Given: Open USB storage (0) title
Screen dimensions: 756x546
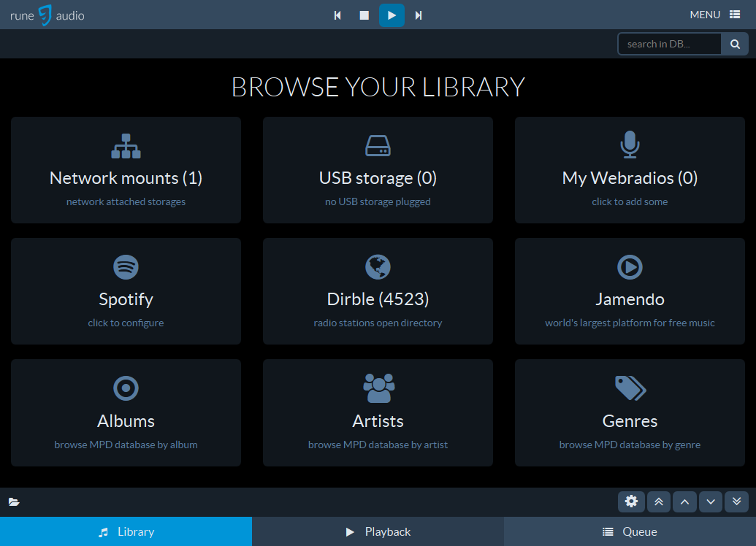Looking at the screenshot, I should tap(378, 178).
